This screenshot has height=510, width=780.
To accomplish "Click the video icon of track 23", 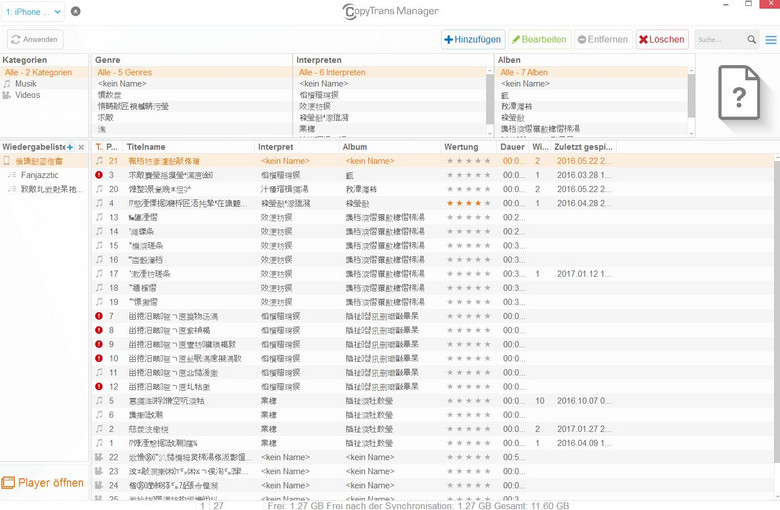I will (x=99, y=471).
